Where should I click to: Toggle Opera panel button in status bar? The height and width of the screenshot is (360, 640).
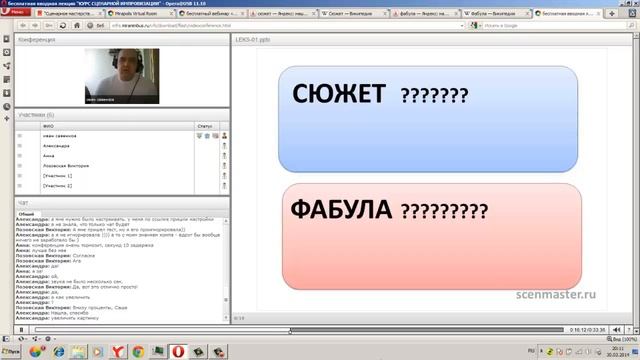click(x=6, y=339)
